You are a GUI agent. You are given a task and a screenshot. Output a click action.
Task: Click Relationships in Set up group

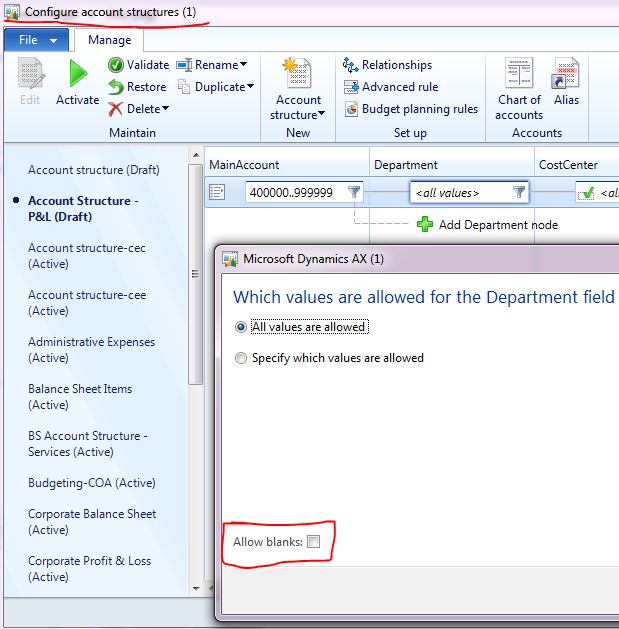(387, 65)
